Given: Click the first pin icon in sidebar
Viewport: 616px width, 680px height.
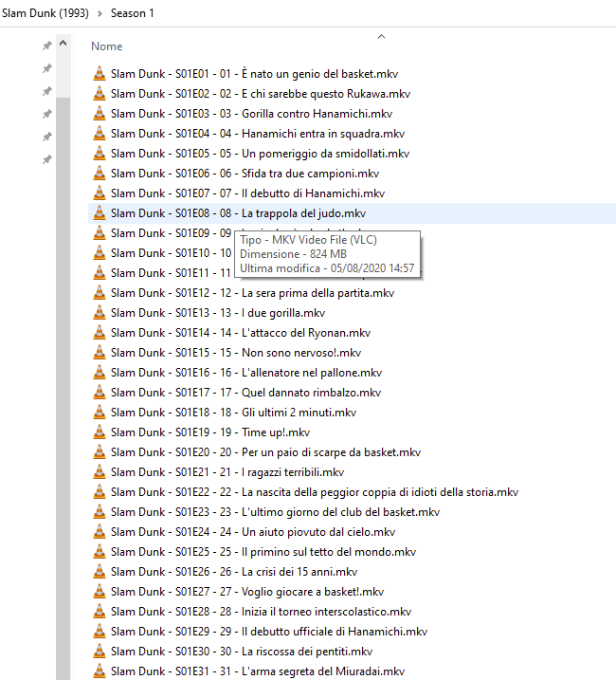Looking at the screenshot, I should 47,46.
